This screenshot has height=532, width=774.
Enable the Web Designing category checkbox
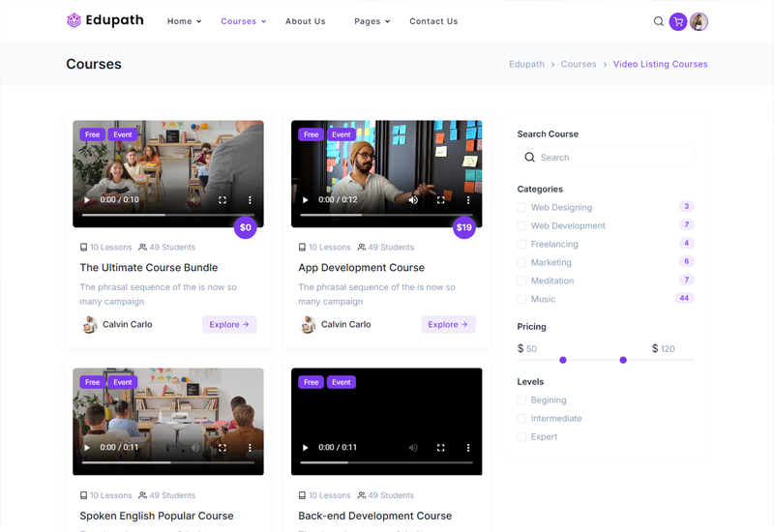522,208
